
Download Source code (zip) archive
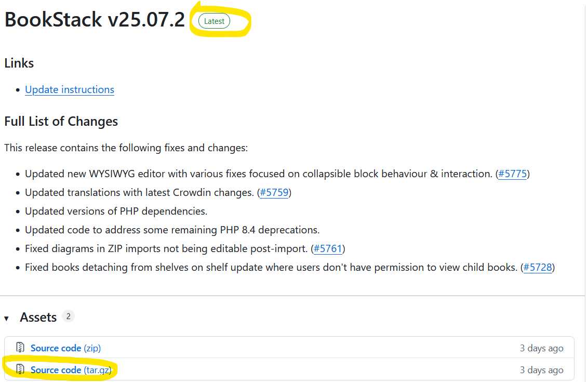pos(65,348)
